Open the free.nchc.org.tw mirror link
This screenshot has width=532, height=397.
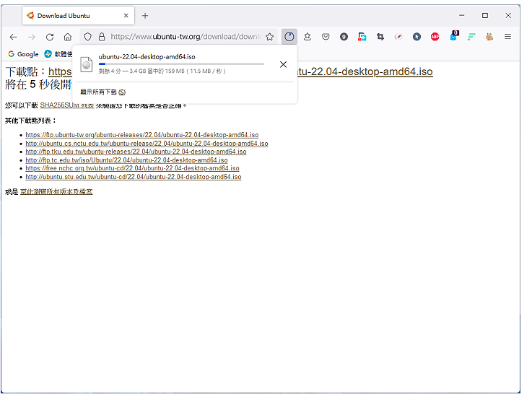132,168
